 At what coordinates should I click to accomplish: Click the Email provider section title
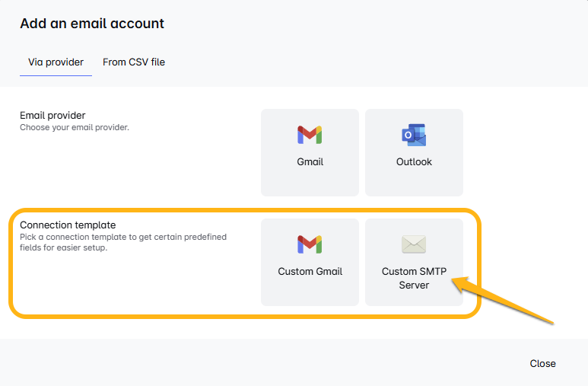coord(52,115)
